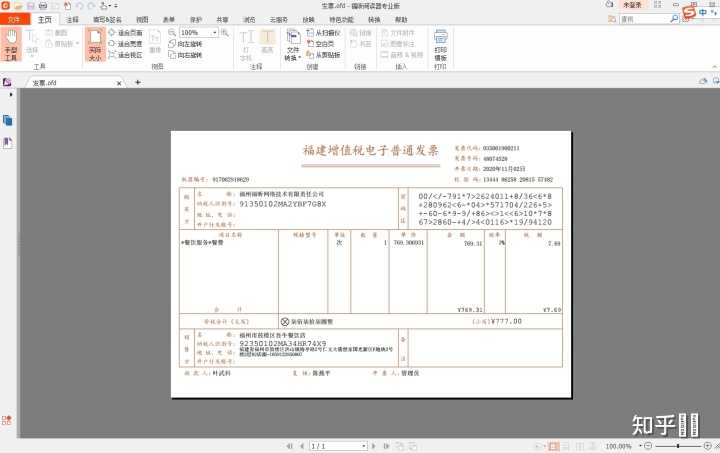
Task: Click the Open folder icon in quick access bar
Action: point(18,6)
